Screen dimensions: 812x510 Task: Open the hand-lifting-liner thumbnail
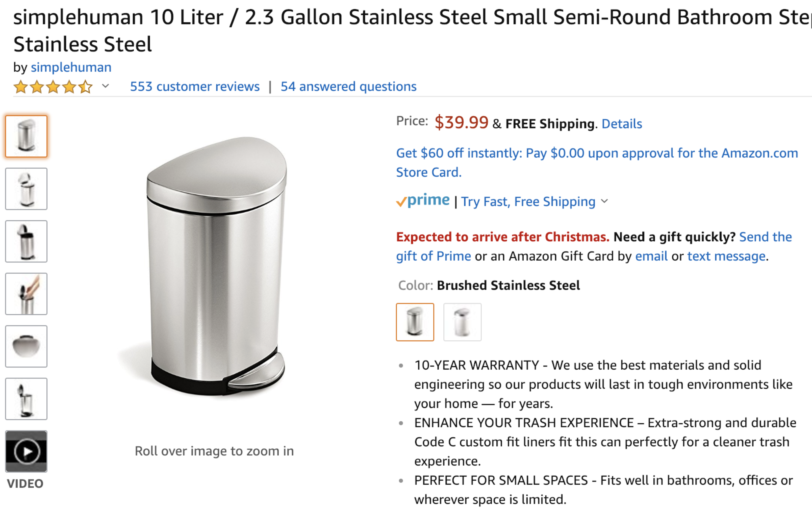tap(26, 294)
